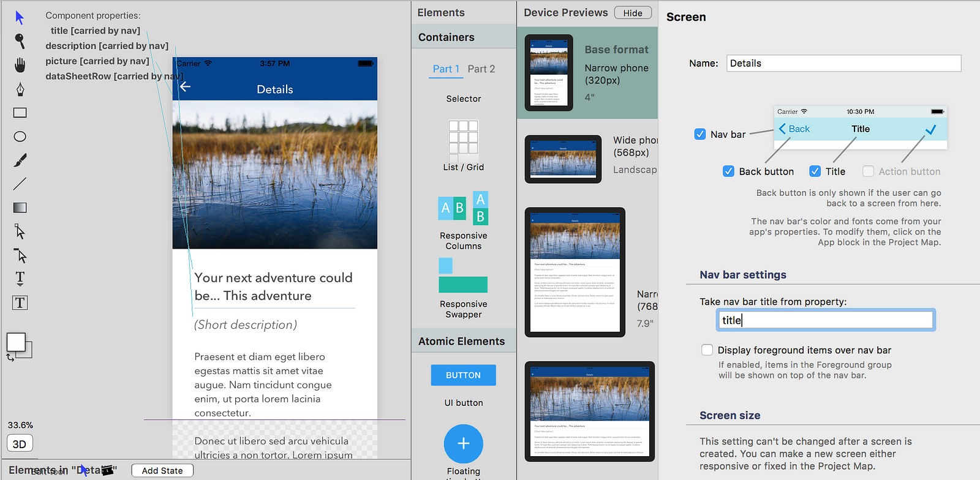Image resolution: width=980 pixels, height=480 pixels.
Task: Pick the Responsive Swapper element
Action: tap(464, 288)
